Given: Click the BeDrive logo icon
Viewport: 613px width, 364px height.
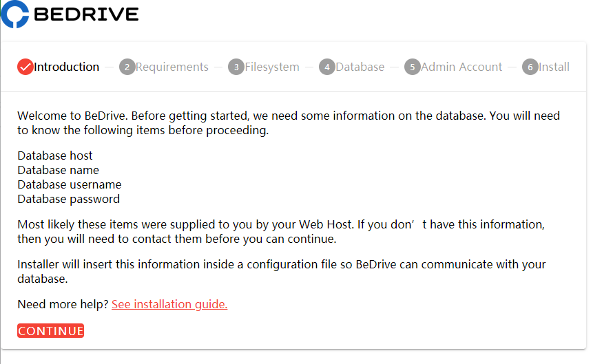Looking at the screenshot, I should coord(15,14).
